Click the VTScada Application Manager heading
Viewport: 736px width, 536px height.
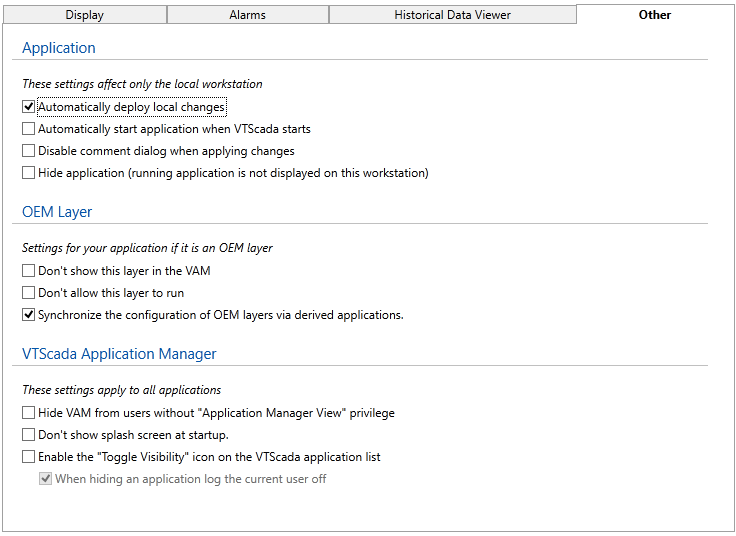[x=119, y=353]
